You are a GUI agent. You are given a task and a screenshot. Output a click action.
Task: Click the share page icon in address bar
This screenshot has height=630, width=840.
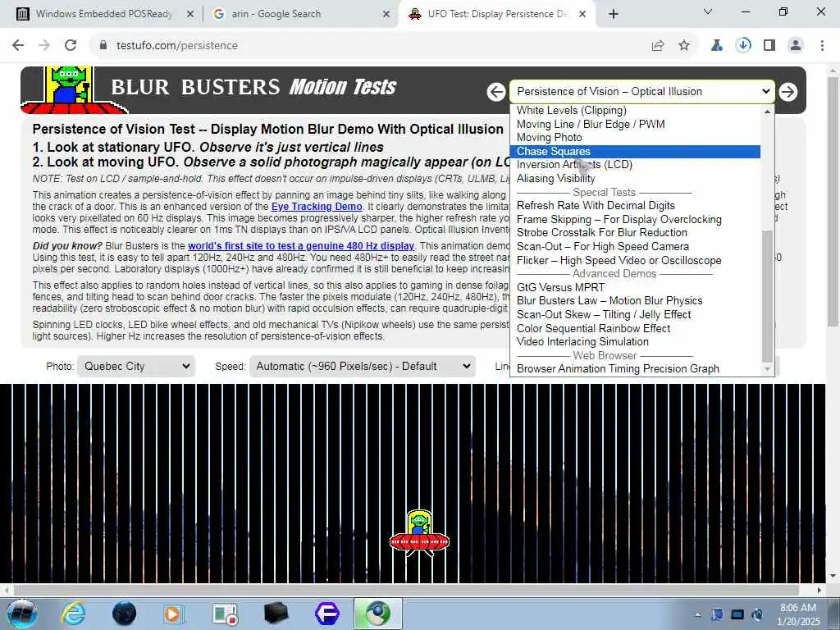(x=658, y=46)
